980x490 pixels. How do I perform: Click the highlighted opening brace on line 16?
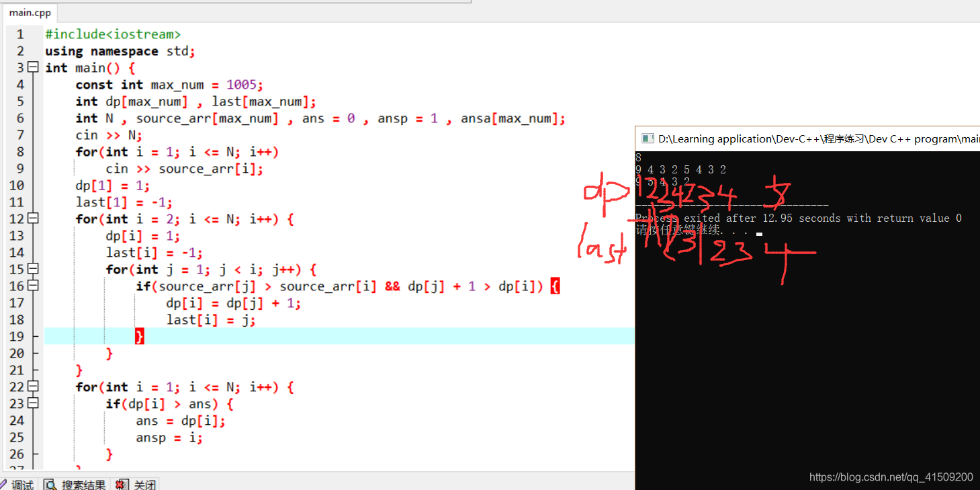(555, 286)
